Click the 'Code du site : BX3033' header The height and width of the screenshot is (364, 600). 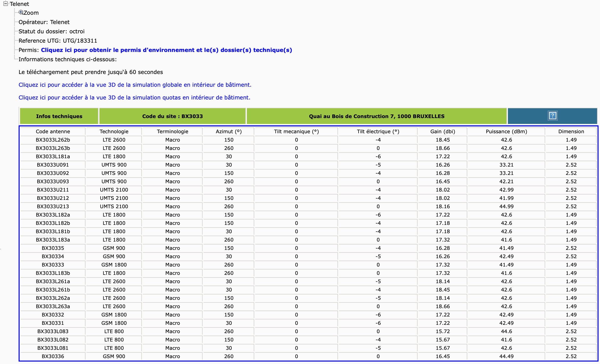pos(172,116)
